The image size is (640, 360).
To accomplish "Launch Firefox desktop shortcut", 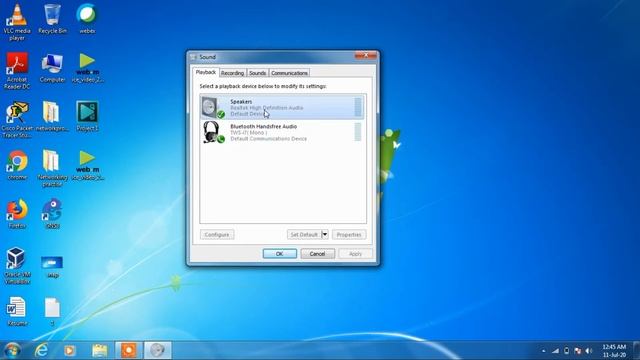I will click(17, 213).
